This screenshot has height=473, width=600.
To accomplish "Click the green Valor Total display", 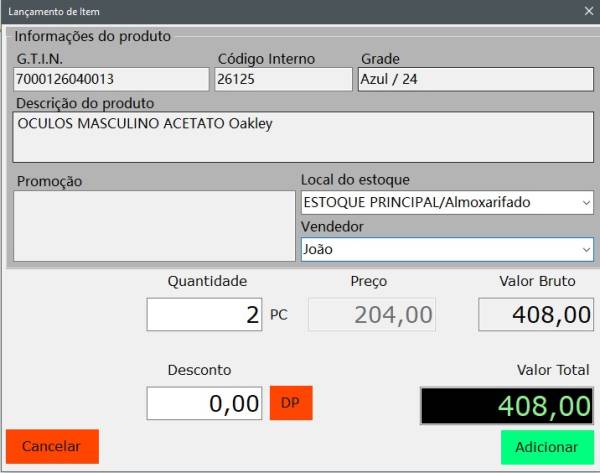I will pos(505,405).
